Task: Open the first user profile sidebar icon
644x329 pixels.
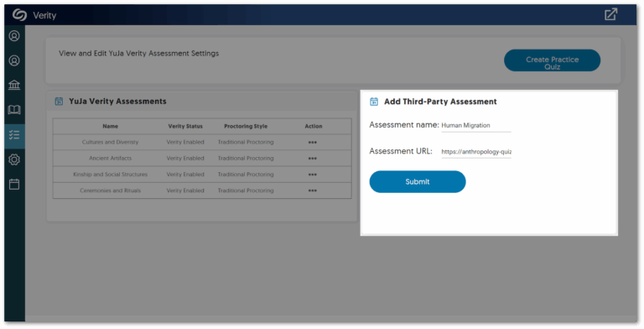Action: (x=14, y=36)
